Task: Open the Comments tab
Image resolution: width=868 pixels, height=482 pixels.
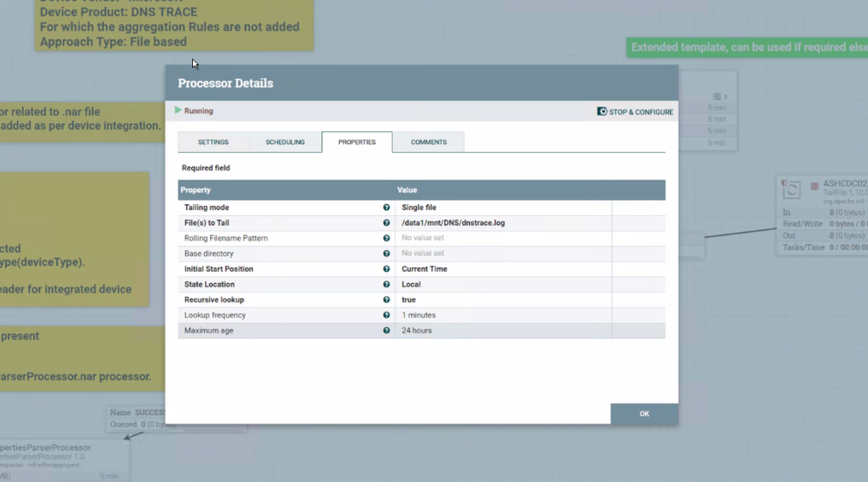Action: click(x=428, y=142)
